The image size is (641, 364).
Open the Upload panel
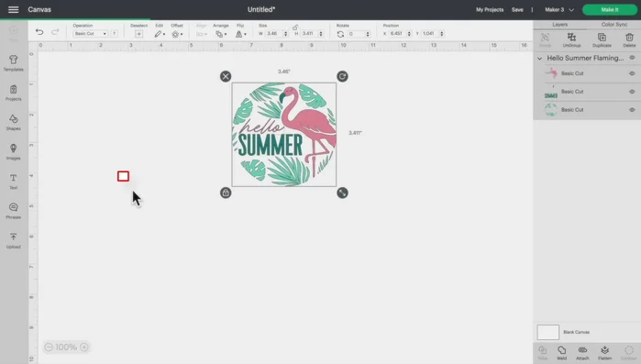click(x=13, y=240)
